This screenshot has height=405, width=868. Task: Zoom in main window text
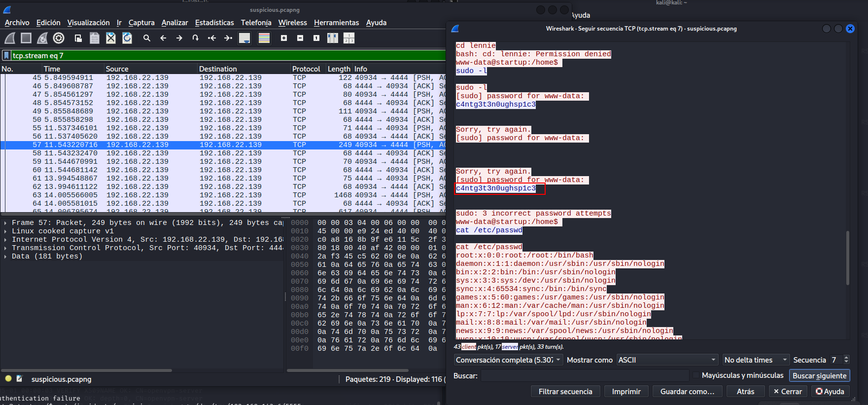284,38
